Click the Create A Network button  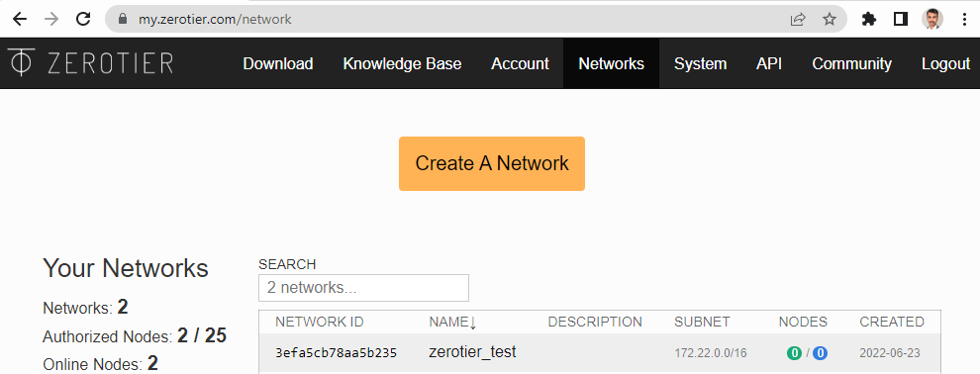pos(492,163)
